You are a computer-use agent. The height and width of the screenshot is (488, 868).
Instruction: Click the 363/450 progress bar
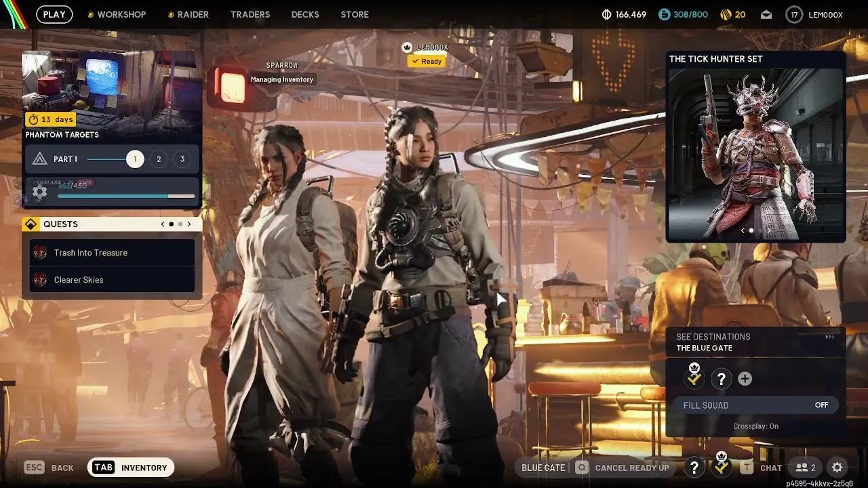tap(126, 197)
